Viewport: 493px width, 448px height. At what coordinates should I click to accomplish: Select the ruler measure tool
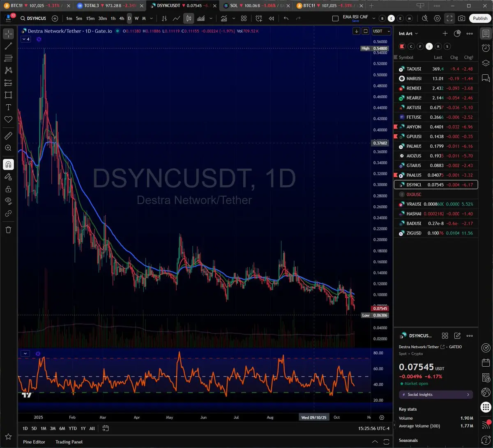[8, 136]
